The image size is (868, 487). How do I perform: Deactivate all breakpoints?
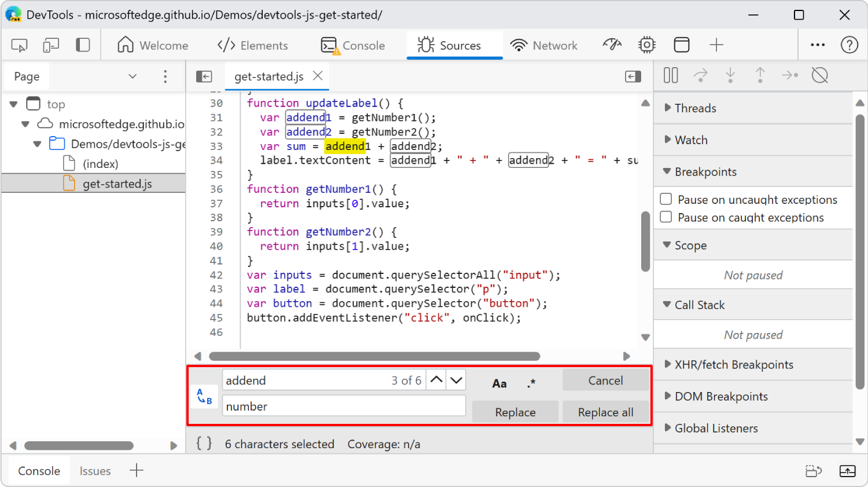pyautogui.click(x=820, y=75)
